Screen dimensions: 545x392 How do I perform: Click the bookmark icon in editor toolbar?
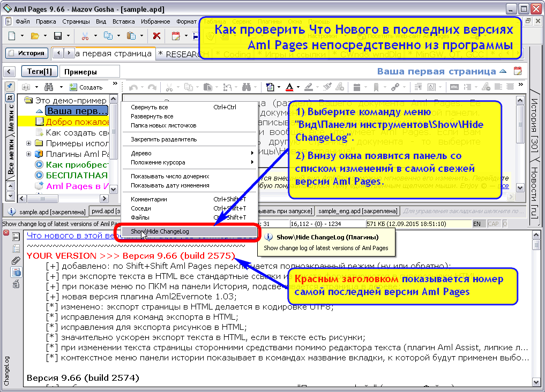pyautogui.click(x=376, y=87)
